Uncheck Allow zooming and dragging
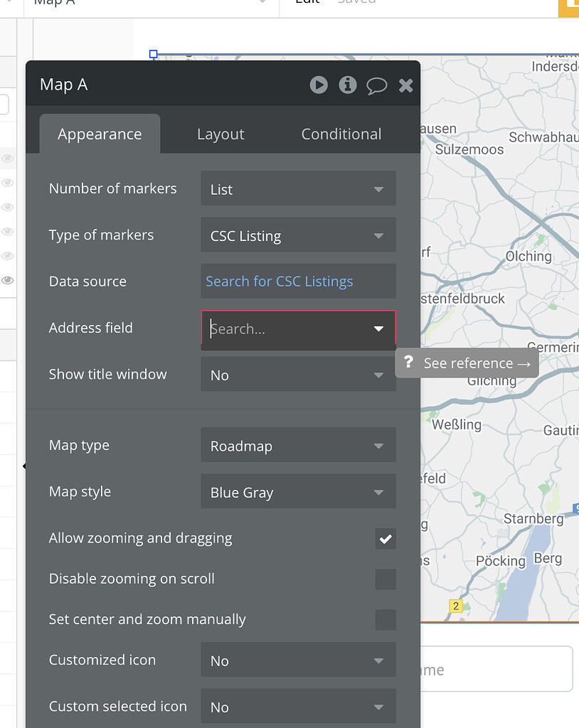579x728 pixels. 385,539
